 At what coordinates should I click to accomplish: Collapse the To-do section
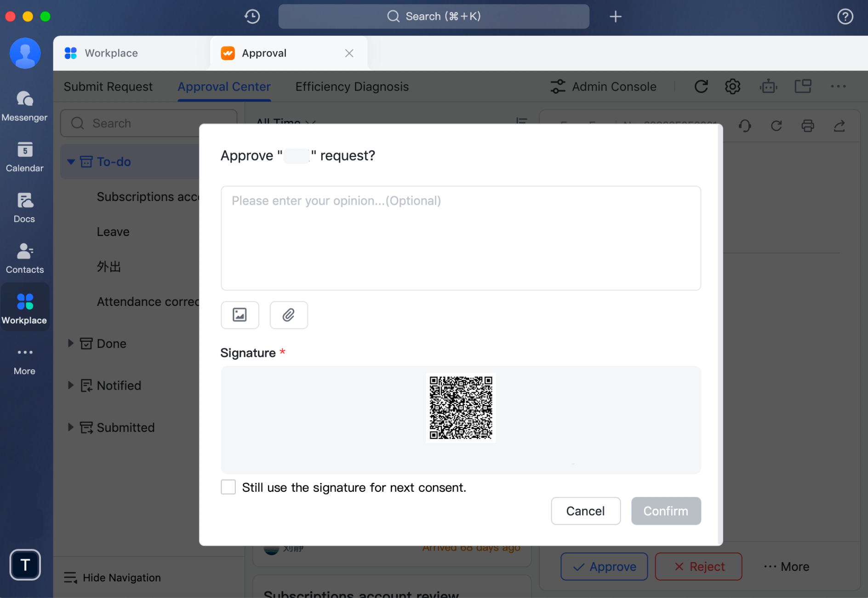click(71, 161)
